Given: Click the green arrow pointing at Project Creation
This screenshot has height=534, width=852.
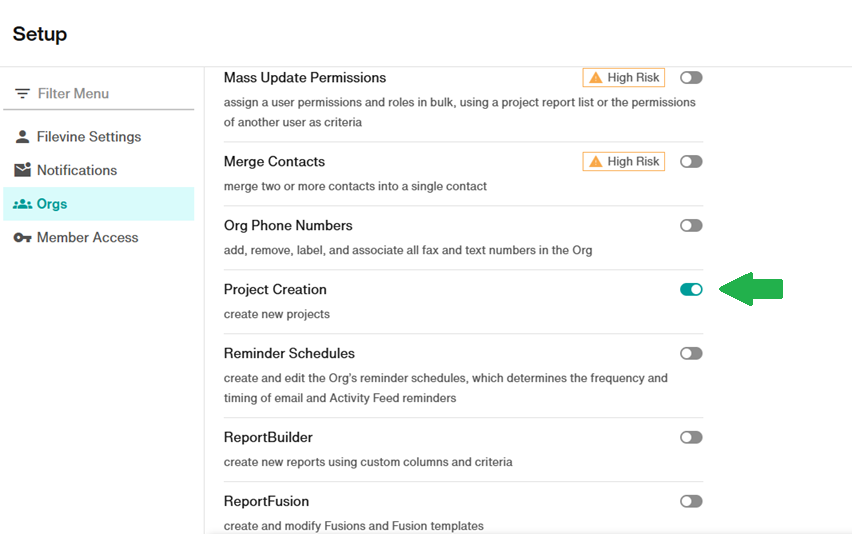Looking at the screenshot, I should click(751, 289).
